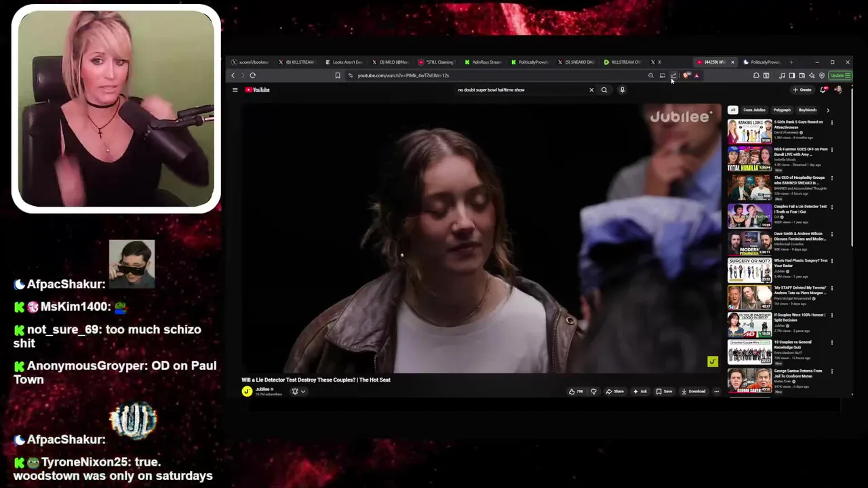Open notification bell dropdown for Jubilee
The image size is (868, 488).
pos(298,391)
